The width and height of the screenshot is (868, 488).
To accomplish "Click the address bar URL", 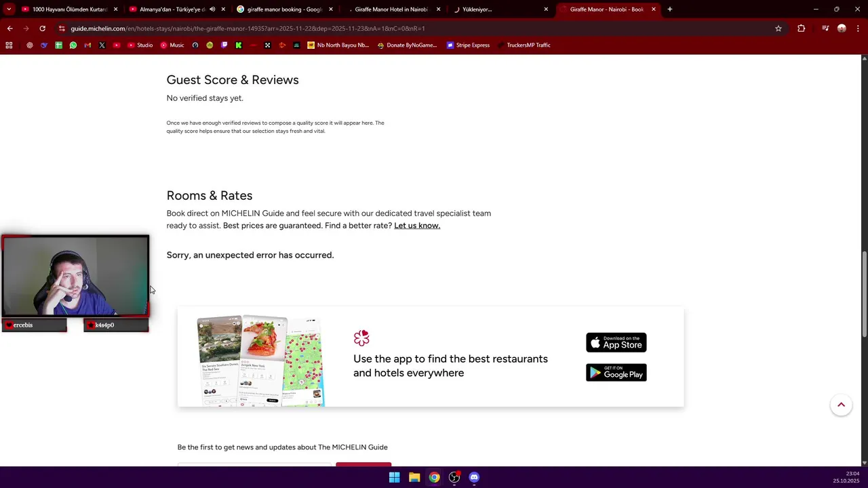I will [x=248, y=28].
